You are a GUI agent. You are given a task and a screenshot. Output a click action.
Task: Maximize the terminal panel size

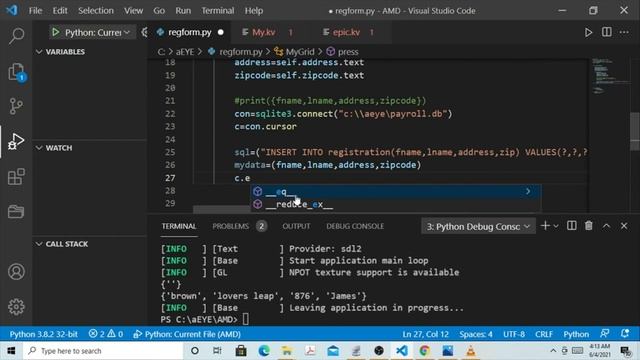[x=606, y=226]
